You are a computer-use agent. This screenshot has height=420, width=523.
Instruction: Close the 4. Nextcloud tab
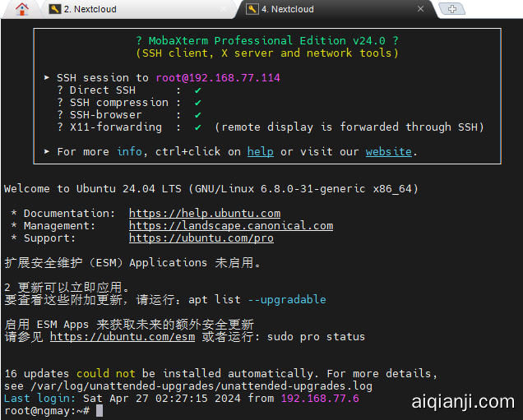pos(421,9)
